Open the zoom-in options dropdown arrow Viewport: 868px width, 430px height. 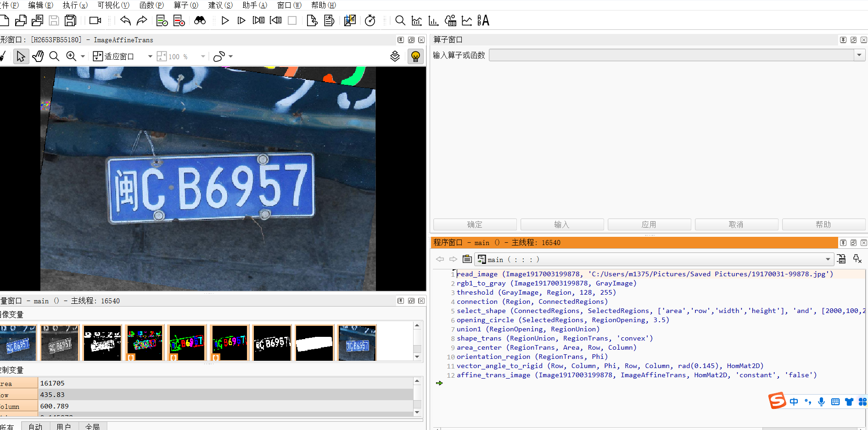(x=83, y=56)
